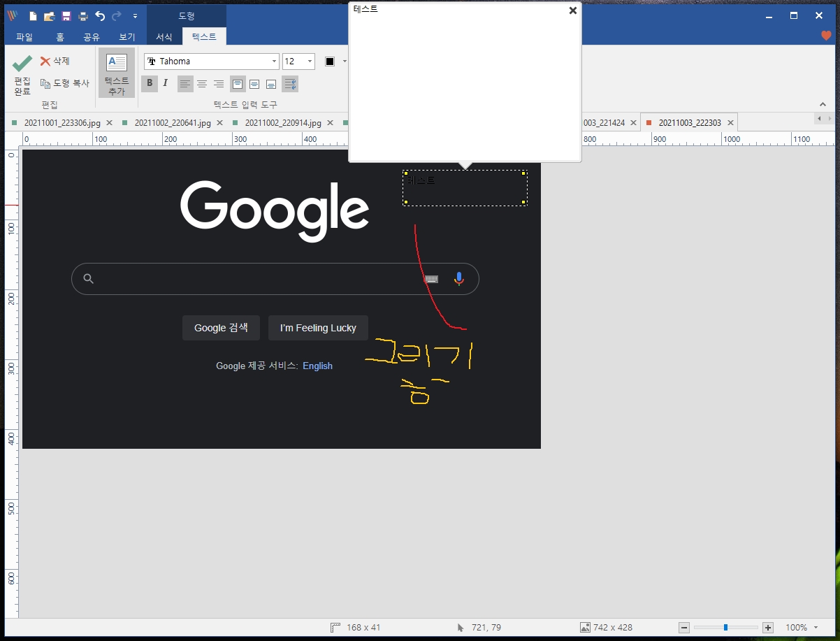Click the black text color swatch
The image size is (840, 641).
click(x=330, y=62)
